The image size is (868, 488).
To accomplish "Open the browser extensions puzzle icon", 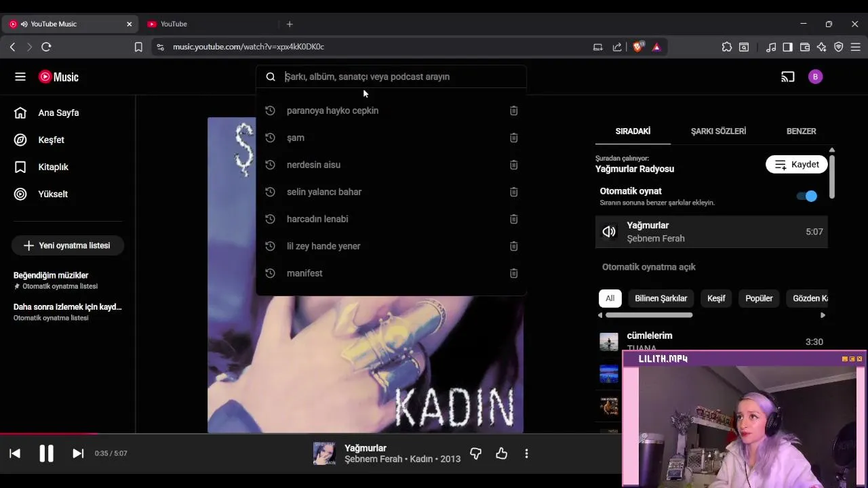I will (x=727, y=47).
